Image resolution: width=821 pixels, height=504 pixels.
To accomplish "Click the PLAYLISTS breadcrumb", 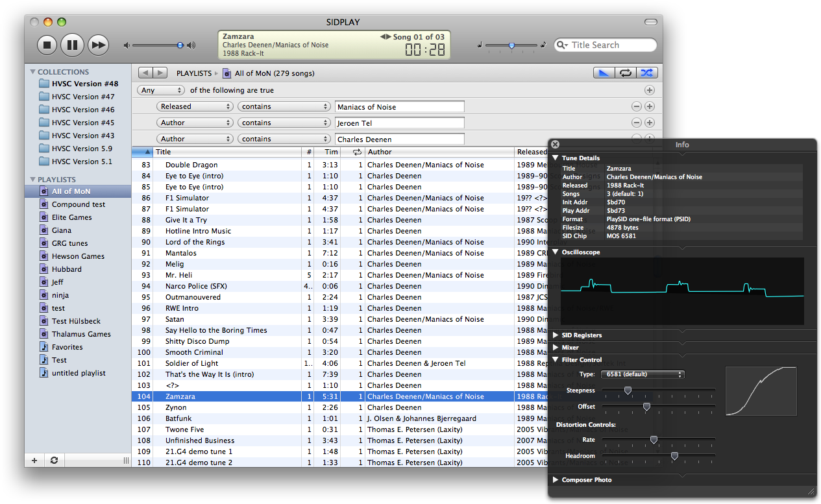I will click(x=194, y=73).
